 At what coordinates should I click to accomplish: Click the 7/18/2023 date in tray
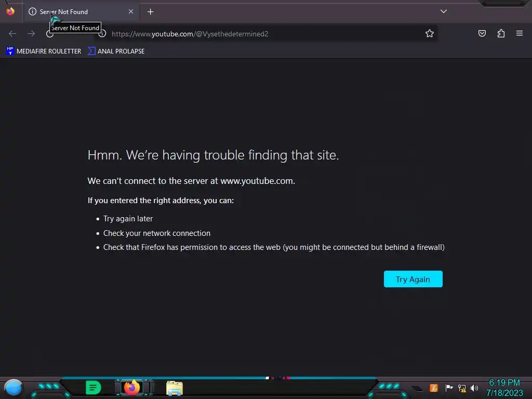[x=504, y=393]
